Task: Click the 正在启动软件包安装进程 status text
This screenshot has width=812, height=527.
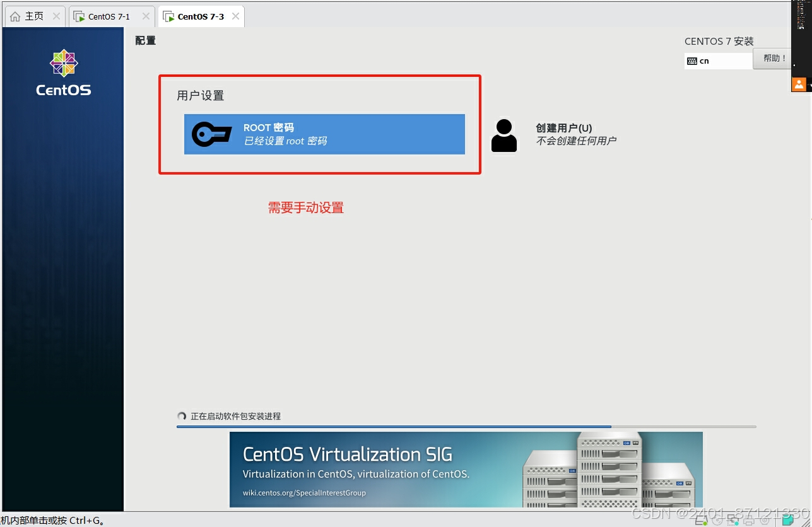Action: tap(235, 416)
